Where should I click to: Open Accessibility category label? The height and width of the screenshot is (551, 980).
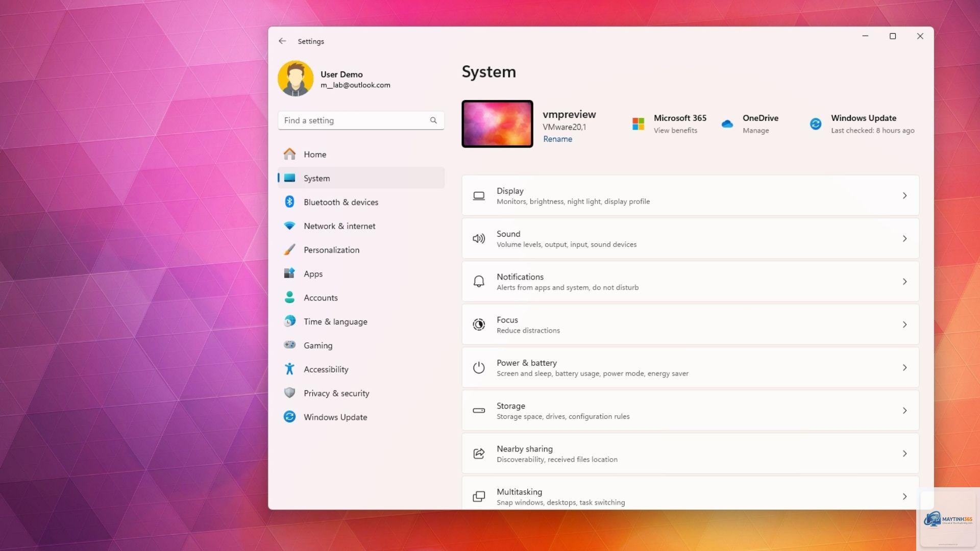tap(326, 369)
